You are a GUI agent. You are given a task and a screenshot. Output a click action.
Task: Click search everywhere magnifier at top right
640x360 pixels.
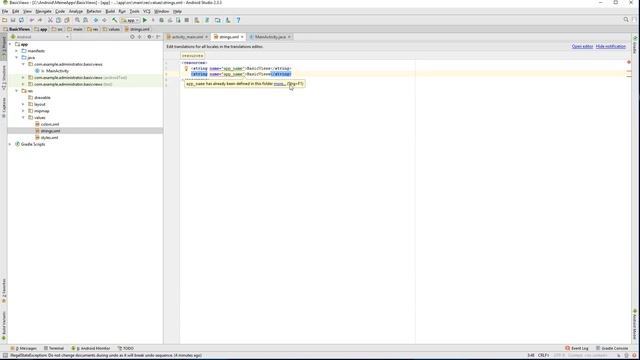pyautogui.click(x=626, y=20)
